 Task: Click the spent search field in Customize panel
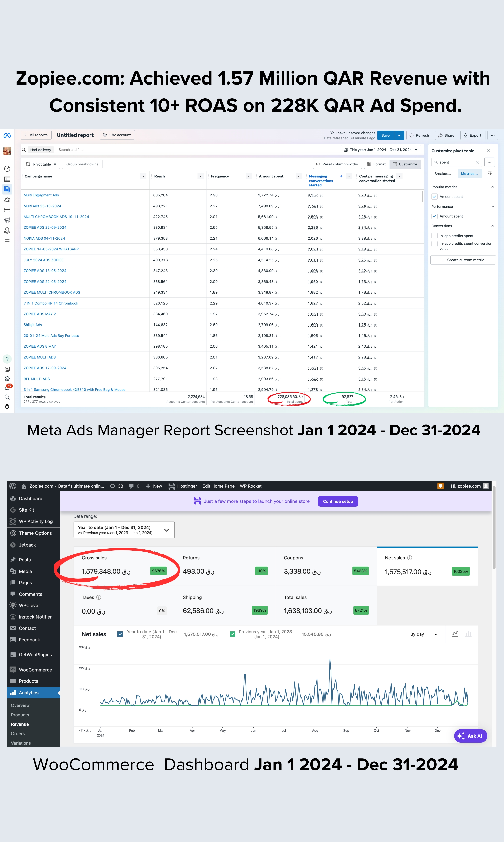[x=457, y=162]
